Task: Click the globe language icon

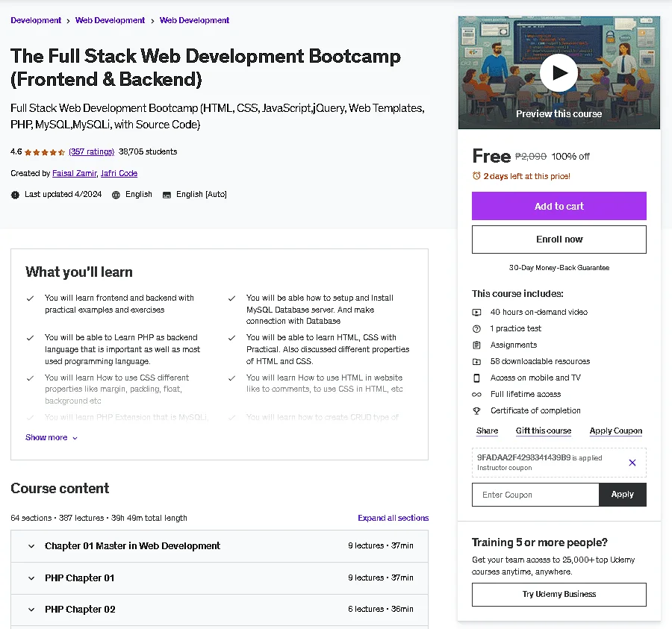Action: tap(116, 195)
